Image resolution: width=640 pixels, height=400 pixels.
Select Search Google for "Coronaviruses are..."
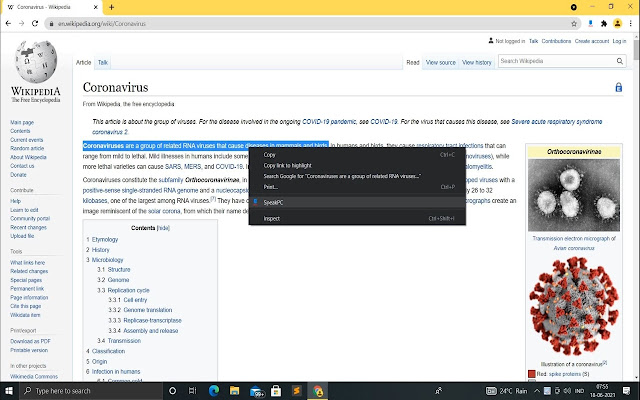click(357, 176)
